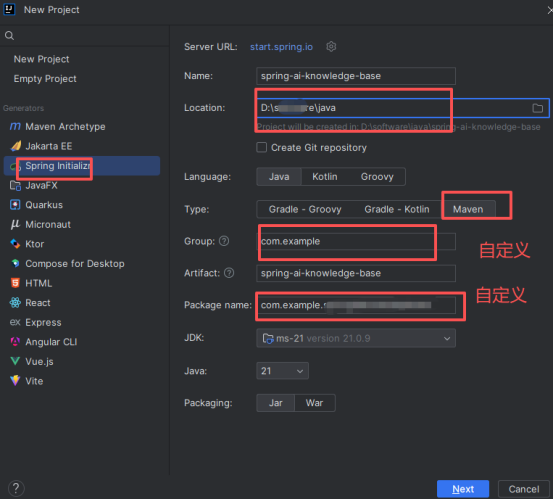Click the Express ex icon
554x499 pixels.
(15, 322)
